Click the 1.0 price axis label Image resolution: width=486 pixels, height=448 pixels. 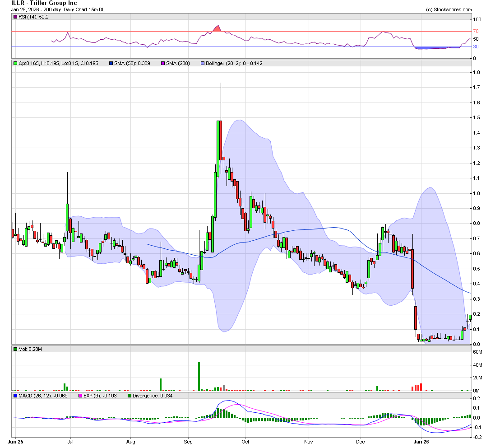pos(477,194)
